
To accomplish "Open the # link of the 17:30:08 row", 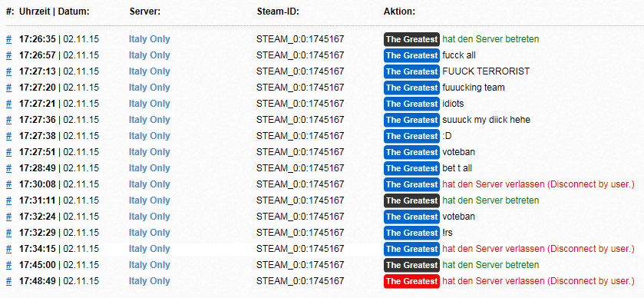I will coord(8,184).
